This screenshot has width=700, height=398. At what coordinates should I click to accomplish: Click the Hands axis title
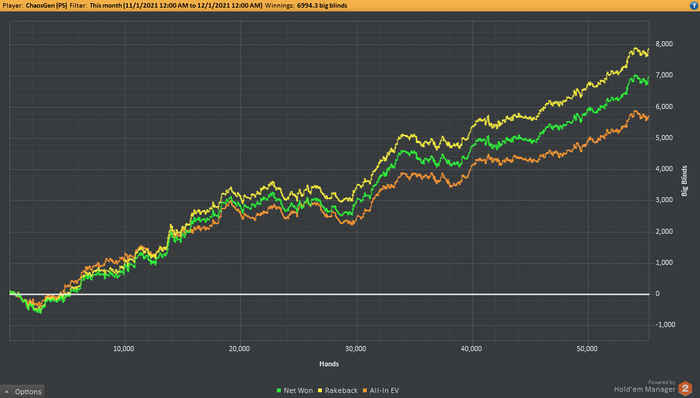click(x=329, y=364)
